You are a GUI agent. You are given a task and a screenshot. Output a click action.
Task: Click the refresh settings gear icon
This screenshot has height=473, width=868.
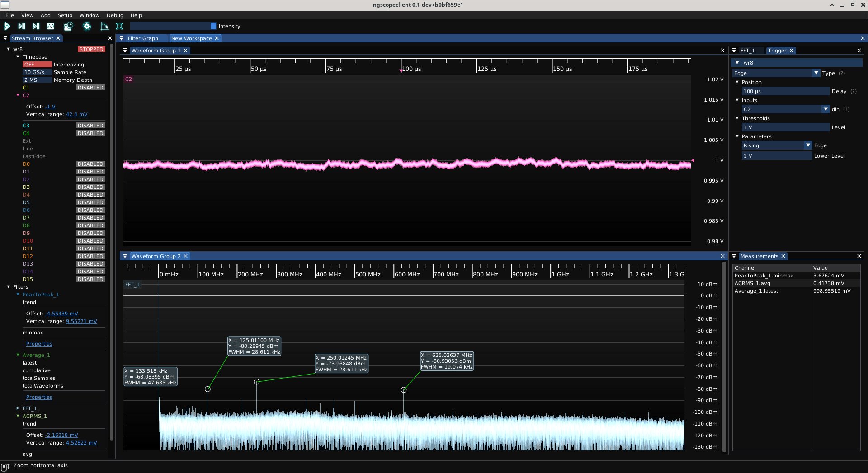(87, 26)
